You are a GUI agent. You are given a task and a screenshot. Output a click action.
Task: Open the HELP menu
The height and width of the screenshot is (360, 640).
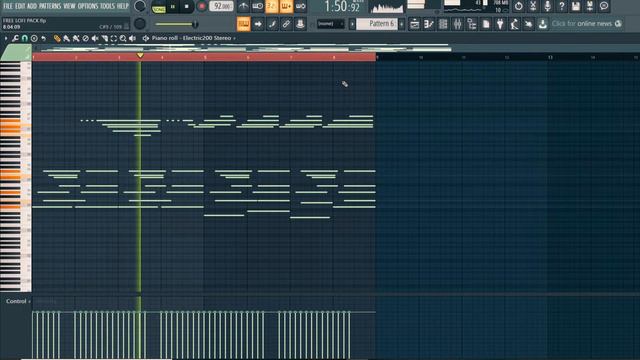(122, 6)
